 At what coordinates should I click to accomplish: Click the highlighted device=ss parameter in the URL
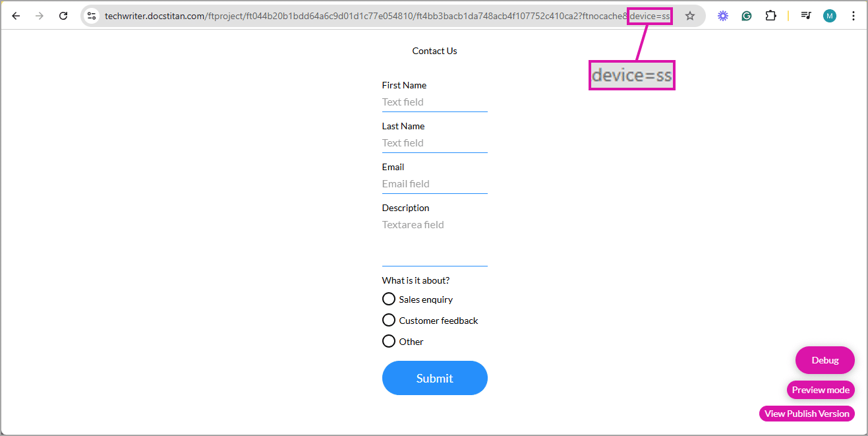pos(649,15)
